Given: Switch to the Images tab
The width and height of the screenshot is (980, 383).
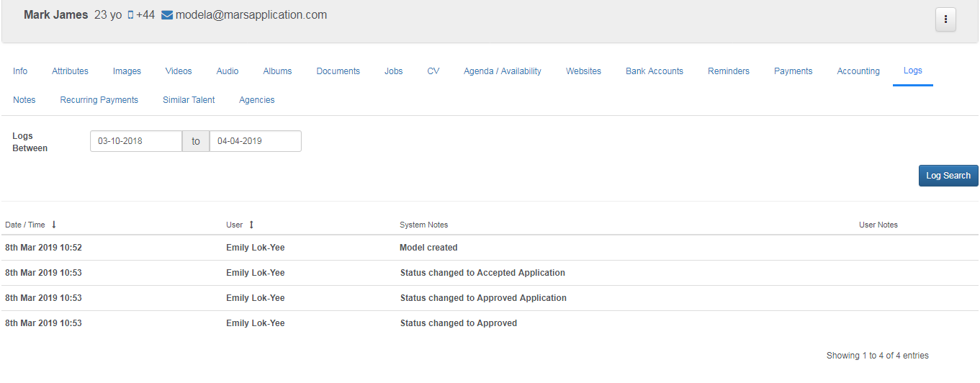Looking at the screenshot, I should coord(127,71).
